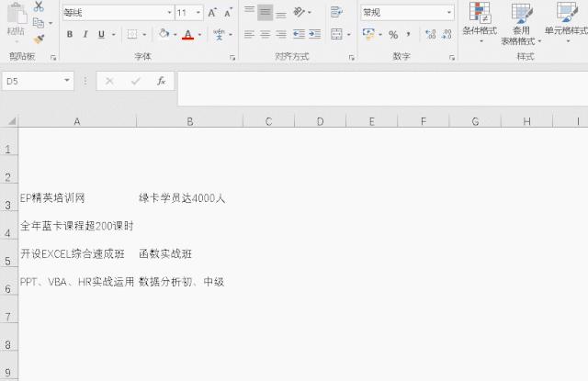Image resolution: width=588 pixels, height=381 pixels.
Task: Open 对齐方式 group dialog launcher
Action: [x=351, y=57]
